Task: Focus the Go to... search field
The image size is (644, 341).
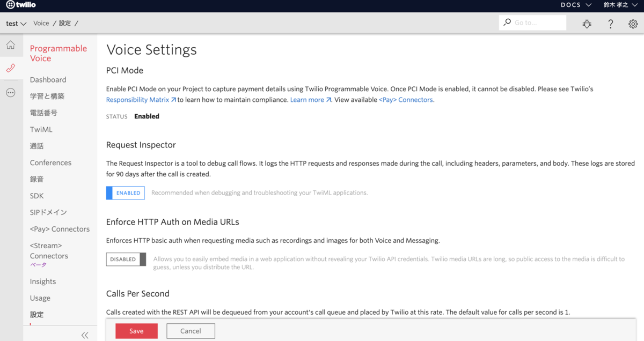Action: pos(532,23)
